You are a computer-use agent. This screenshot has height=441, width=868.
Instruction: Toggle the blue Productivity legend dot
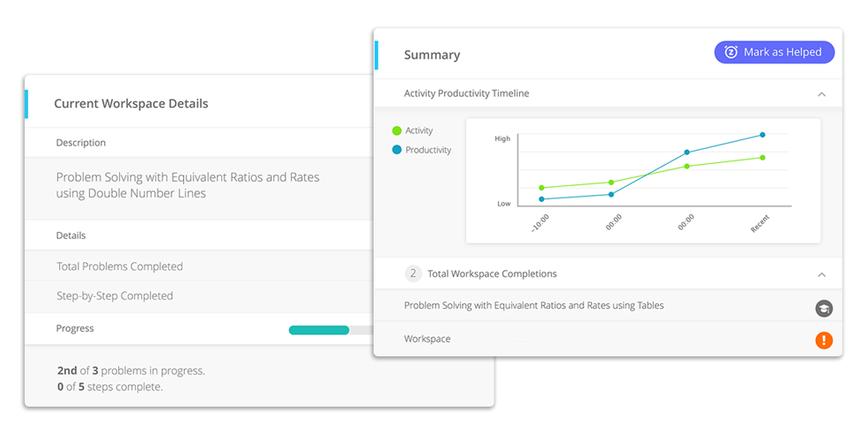point(397,150)
